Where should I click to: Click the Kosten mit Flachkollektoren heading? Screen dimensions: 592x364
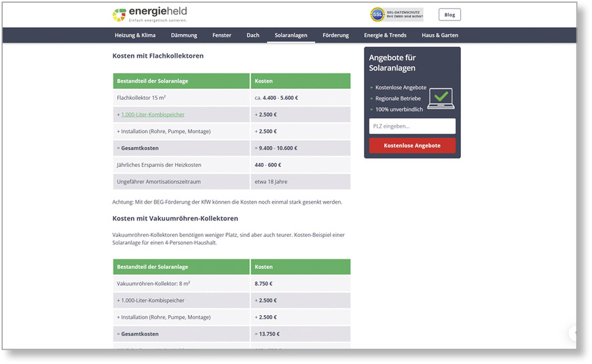coord(158,56)
